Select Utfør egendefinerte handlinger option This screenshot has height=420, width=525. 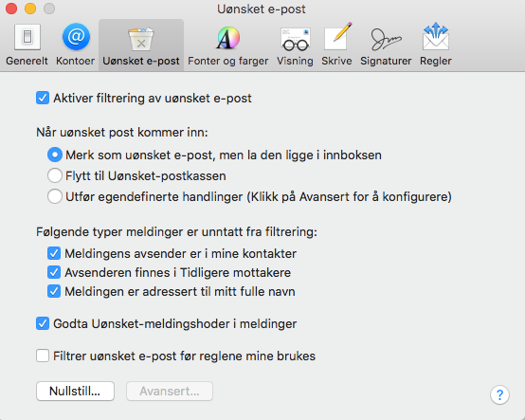(x=55, y=196)
